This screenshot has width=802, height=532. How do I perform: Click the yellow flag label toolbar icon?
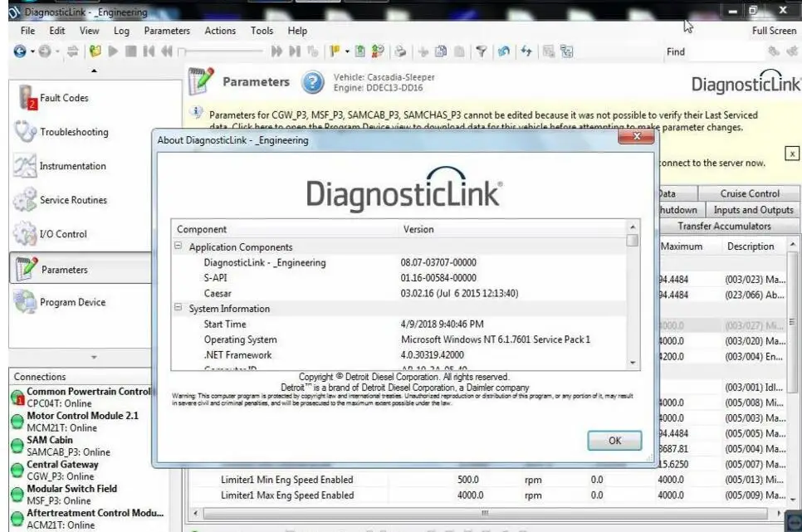coord(335,51)
